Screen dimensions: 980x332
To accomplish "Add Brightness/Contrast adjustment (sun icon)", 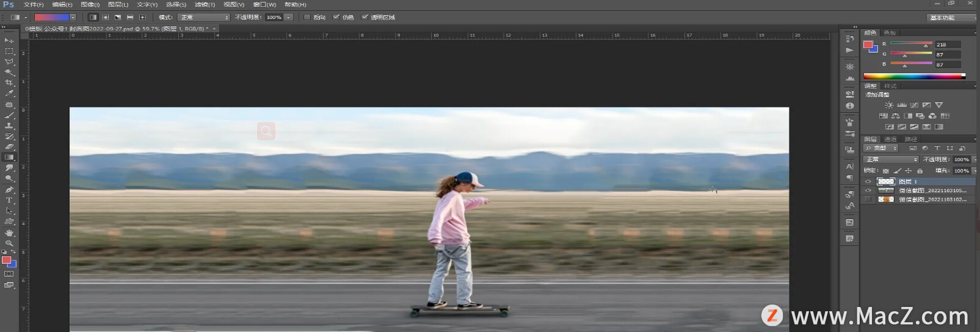I will [x=889, y=105].
